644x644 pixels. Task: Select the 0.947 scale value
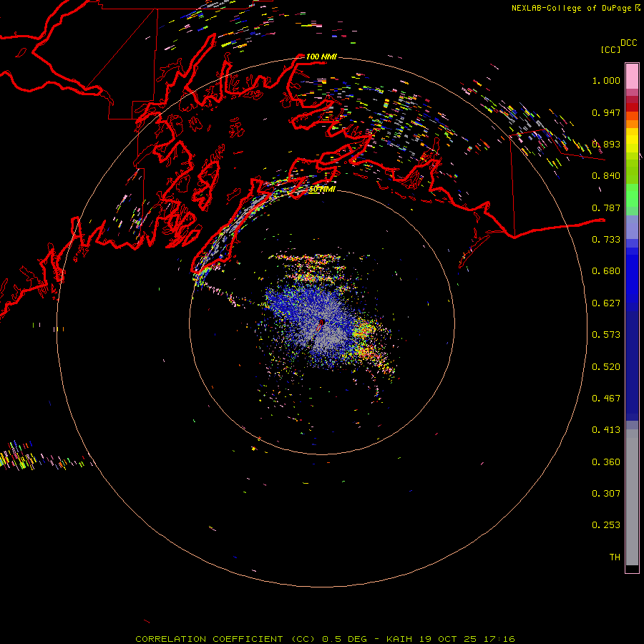(606, 112)
